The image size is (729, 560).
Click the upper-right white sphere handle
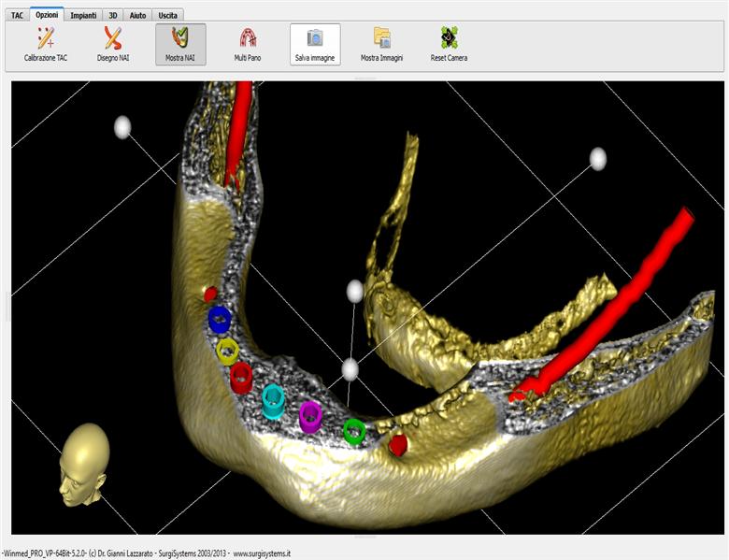598,159
